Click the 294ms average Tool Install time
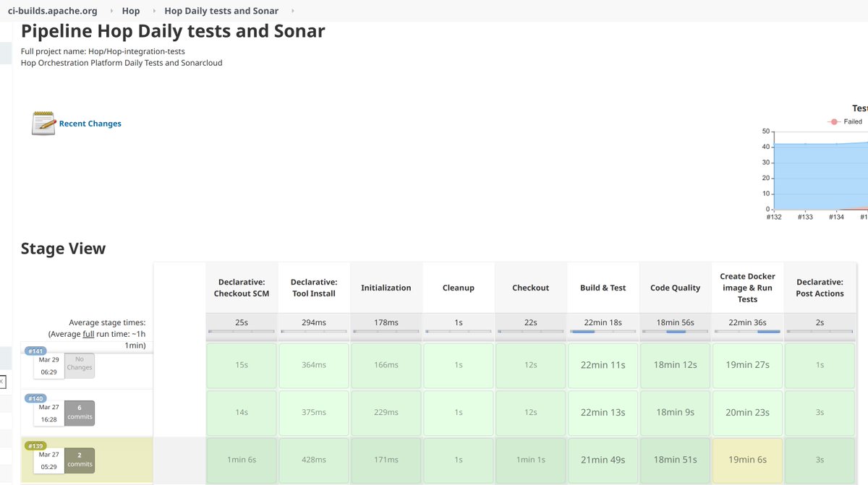868x485 pixels. pos(314,322)
